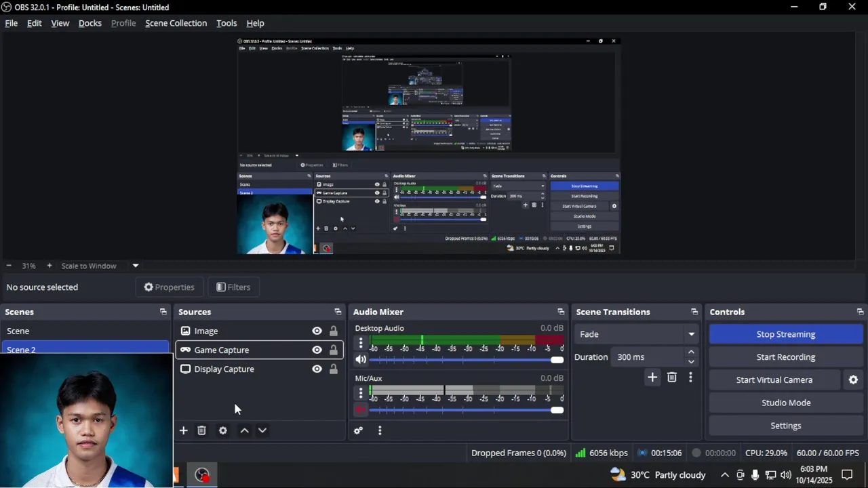Open transition properties three-dots menu

(x=690, y=378)
